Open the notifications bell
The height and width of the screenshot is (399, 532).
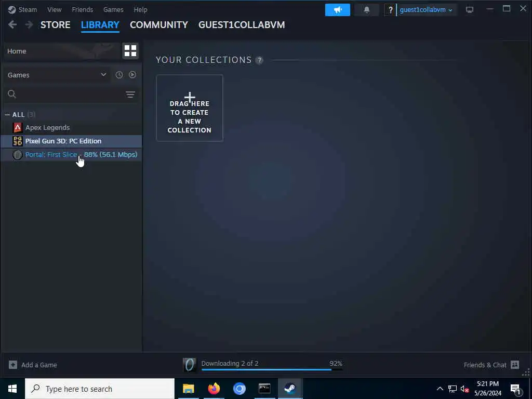pyautogui.click(x=366, y=10)
